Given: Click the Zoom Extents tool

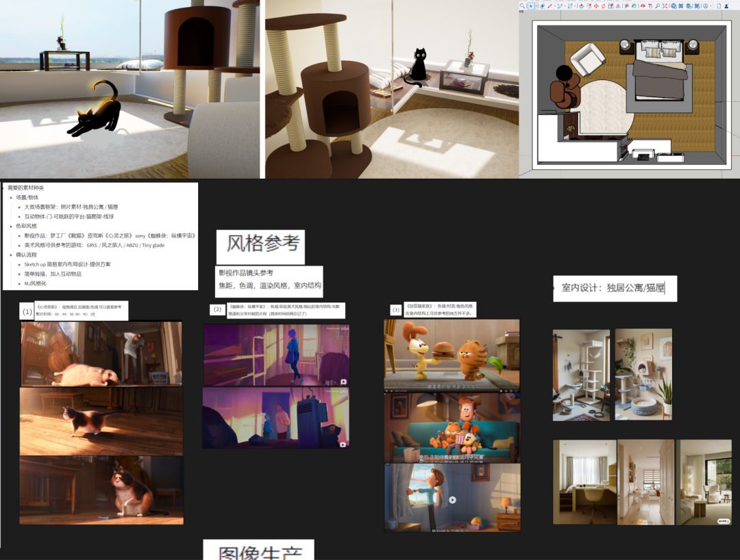Looking at the screenshot, I should 665,6.
